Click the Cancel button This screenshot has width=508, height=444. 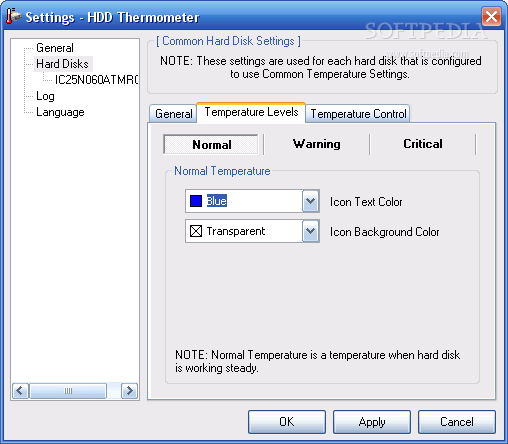coord(457,422)
